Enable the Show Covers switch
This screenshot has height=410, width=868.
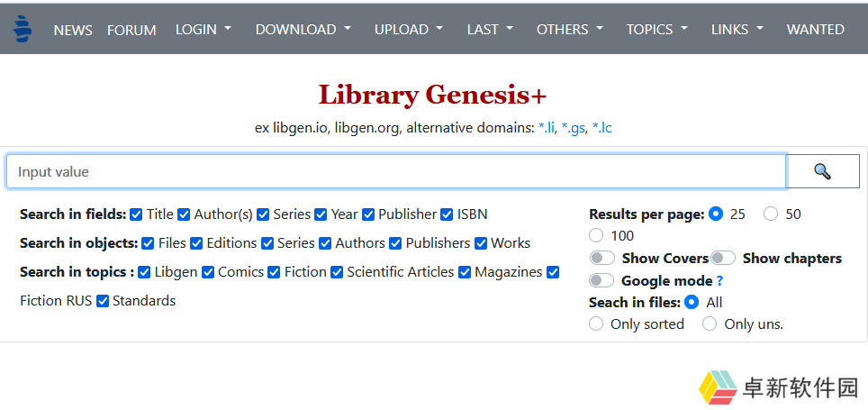(x=602, y=259)
